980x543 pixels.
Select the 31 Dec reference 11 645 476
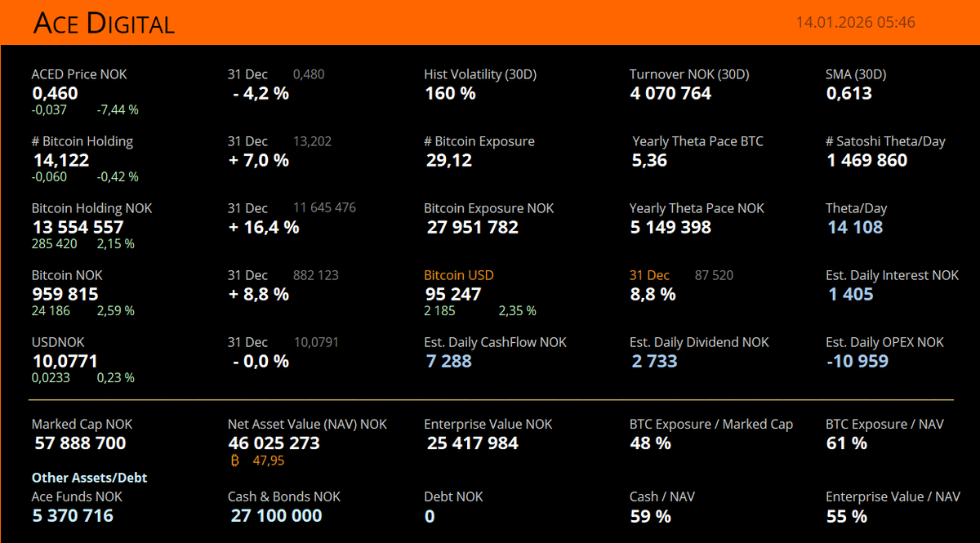pyautogui.click(x=325, y=209)
